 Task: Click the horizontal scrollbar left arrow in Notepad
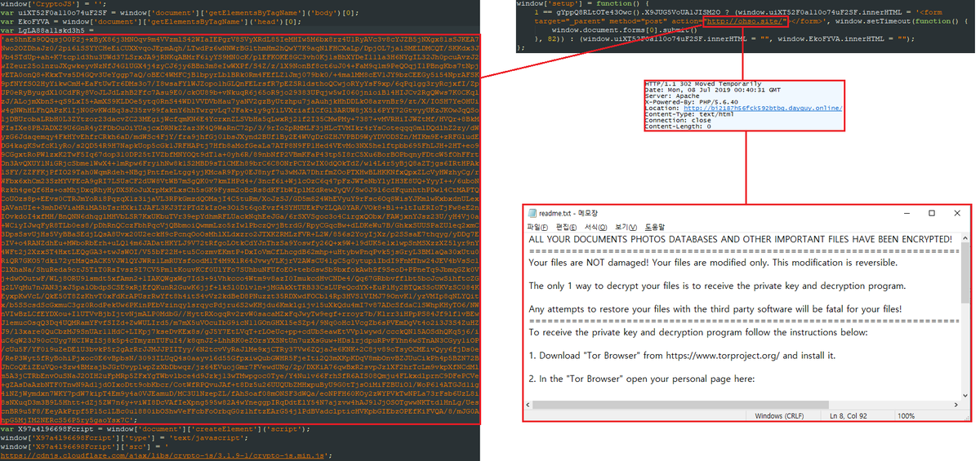(x=529, y=406)
